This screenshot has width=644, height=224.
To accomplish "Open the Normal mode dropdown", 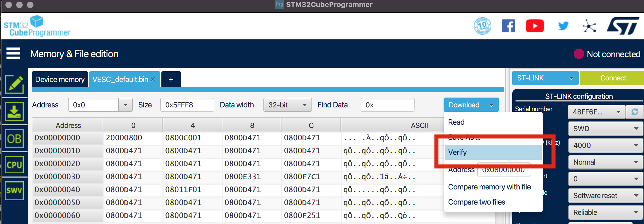I will pyautogui.click(x=606, y=162).
